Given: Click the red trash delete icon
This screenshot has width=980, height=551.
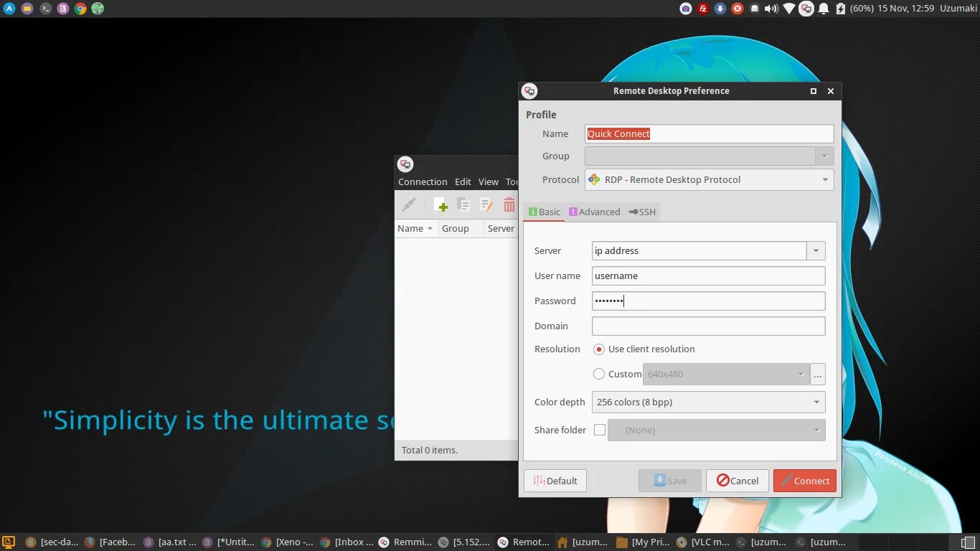Looking at the screenshot, I should (509, 205).
